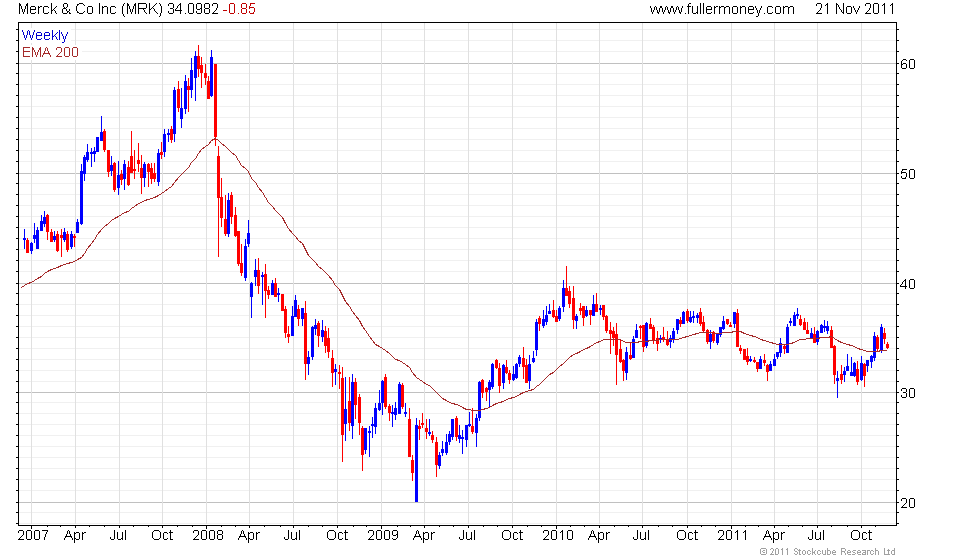Click the red price change -0.85
980x560 pixels.
click(239, 9)
